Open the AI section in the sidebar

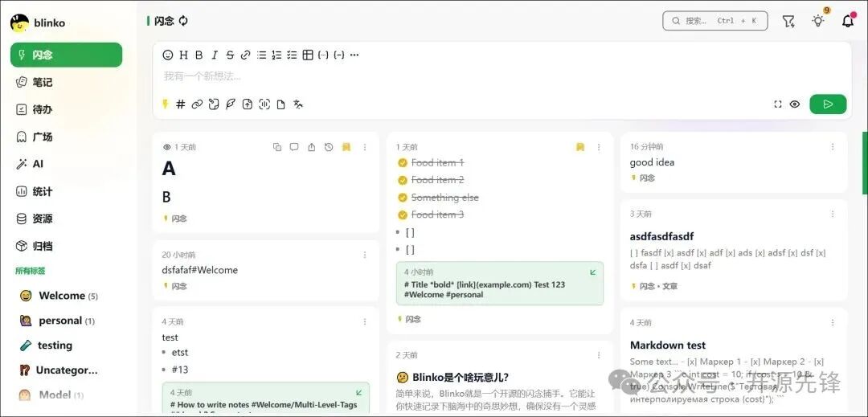tap(67, 164)
